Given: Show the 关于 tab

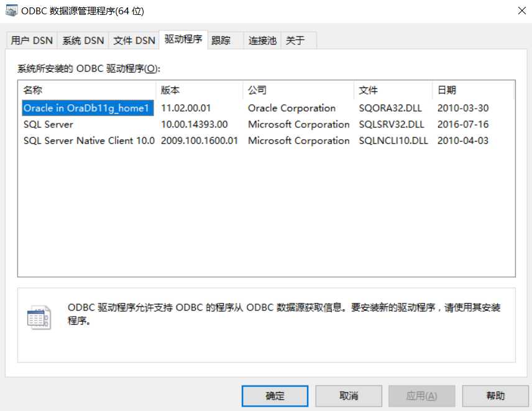Looking at the screenshot, I should click(x=298, y=40).
